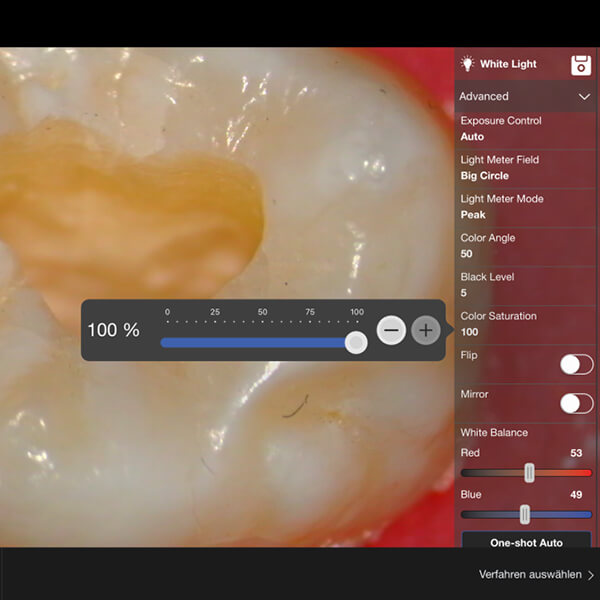This screenshot has height=600, width=600.
Task: Click the White Balance label
Action: coord(494,433)
